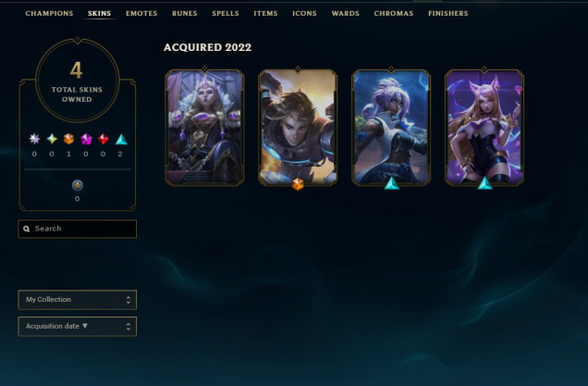Click the teal gem under K/DA Ahri skin
This screenshot has height=386, width=588.
(x=484, y=183)
